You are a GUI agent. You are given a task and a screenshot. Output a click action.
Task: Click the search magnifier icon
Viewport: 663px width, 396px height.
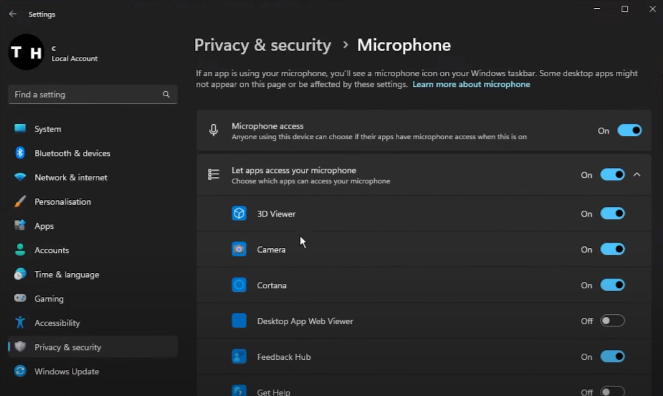166,94
